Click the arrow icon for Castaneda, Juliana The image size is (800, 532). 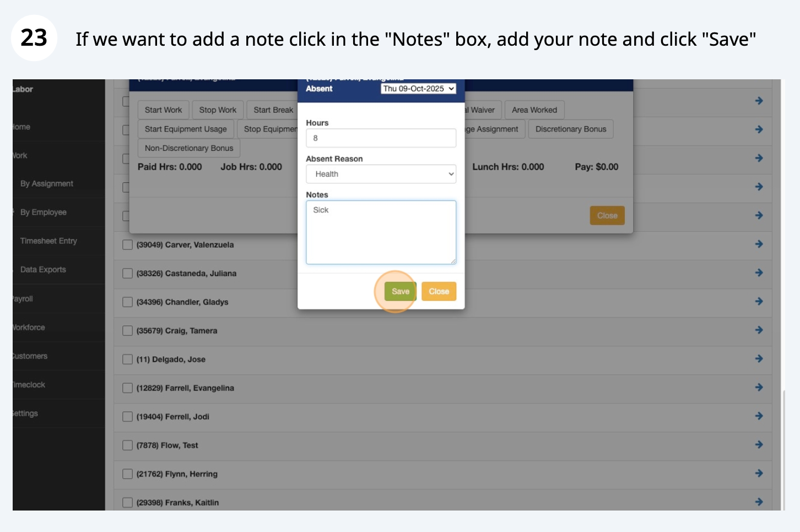759,273
